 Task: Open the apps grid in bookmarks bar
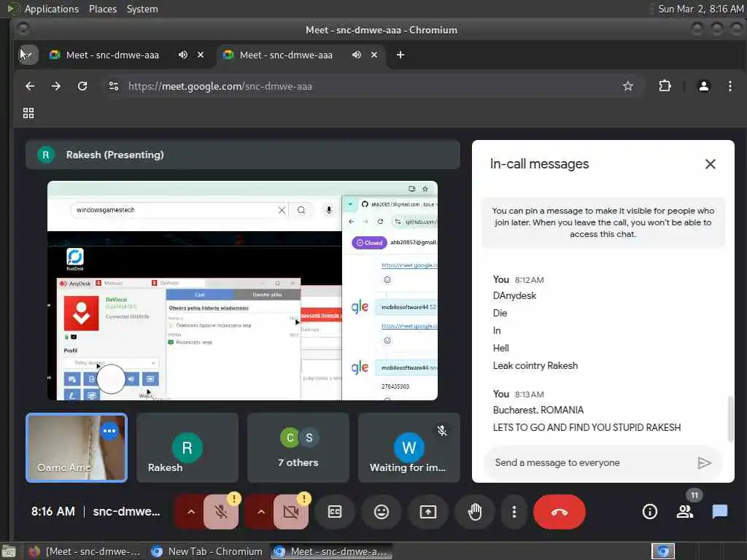pyautogui.click(x=28, y=113)
